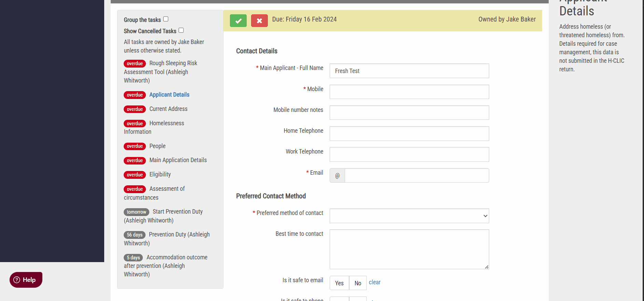Click the Preferred Contact Method heading
Image resolution: width=644 pixels, height=301 pixels.
(x=271, y=196)
